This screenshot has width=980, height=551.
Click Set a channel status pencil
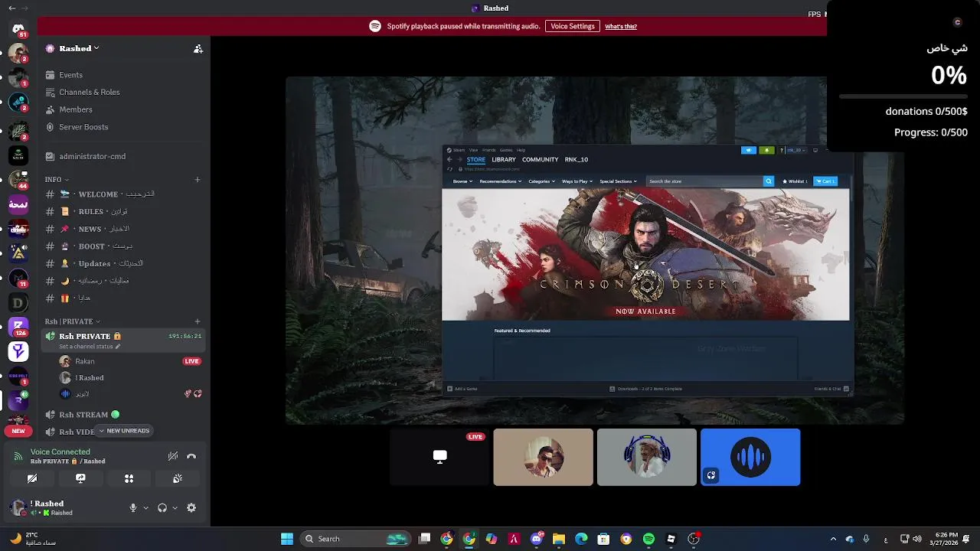coord(117,347)
